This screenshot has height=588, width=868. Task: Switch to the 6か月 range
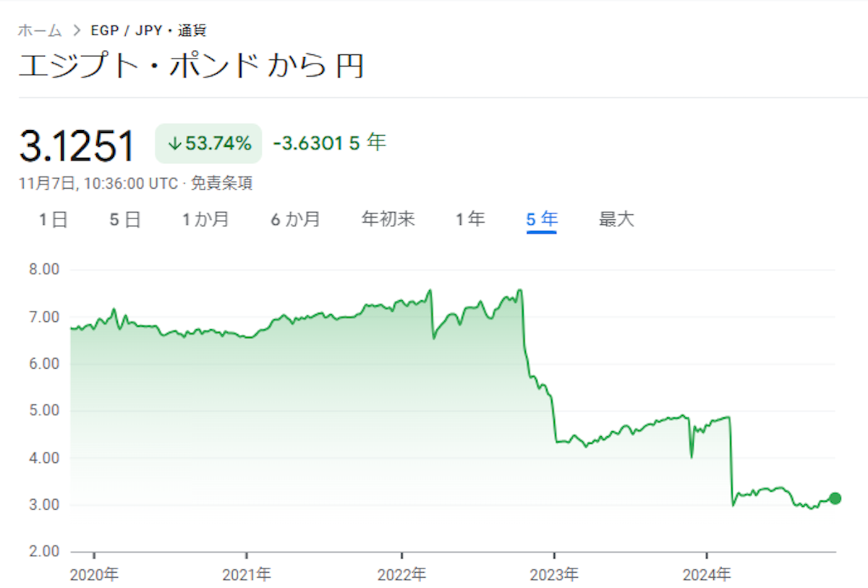pos(295,219)
